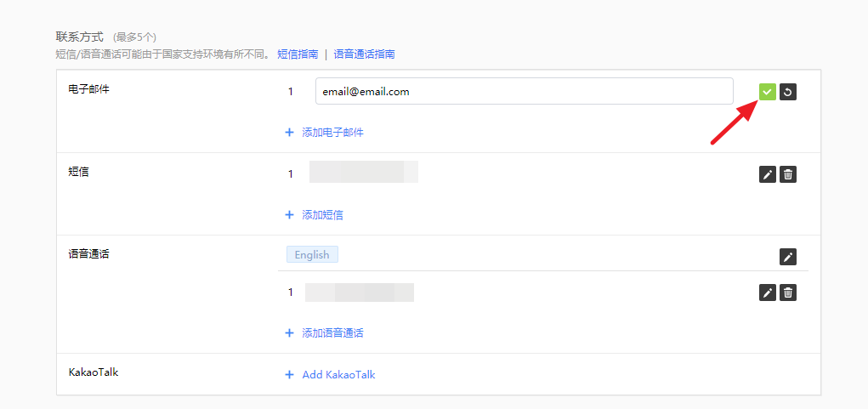
Task: Revert the email edit with the undo icon
Action: (788, 92)
